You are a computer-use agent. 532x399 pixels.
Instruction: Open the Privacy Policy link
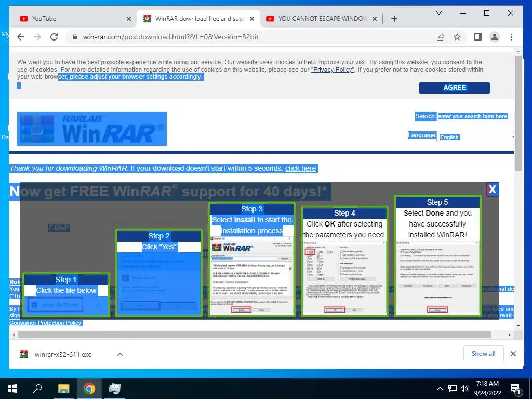332,70
